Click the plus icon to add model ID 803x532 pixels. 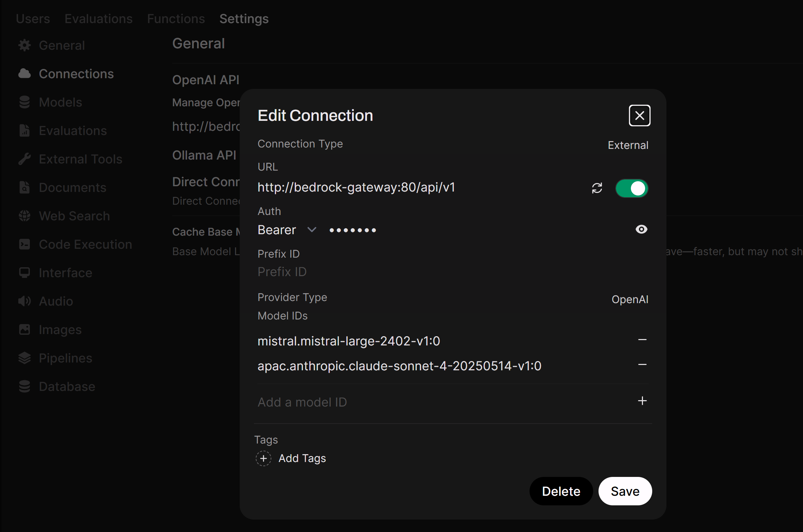[x=642, y=401]
